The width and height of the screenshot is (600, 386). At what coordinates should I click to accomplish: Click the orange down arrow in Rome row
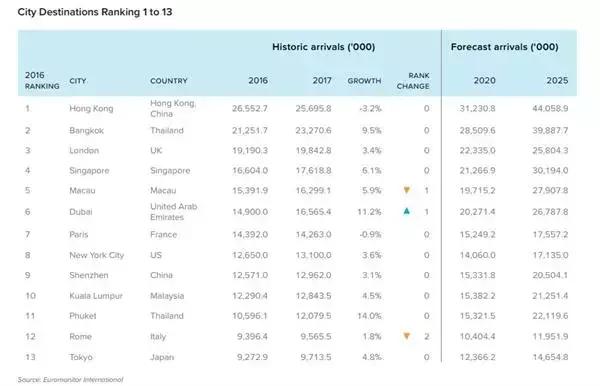407,336
